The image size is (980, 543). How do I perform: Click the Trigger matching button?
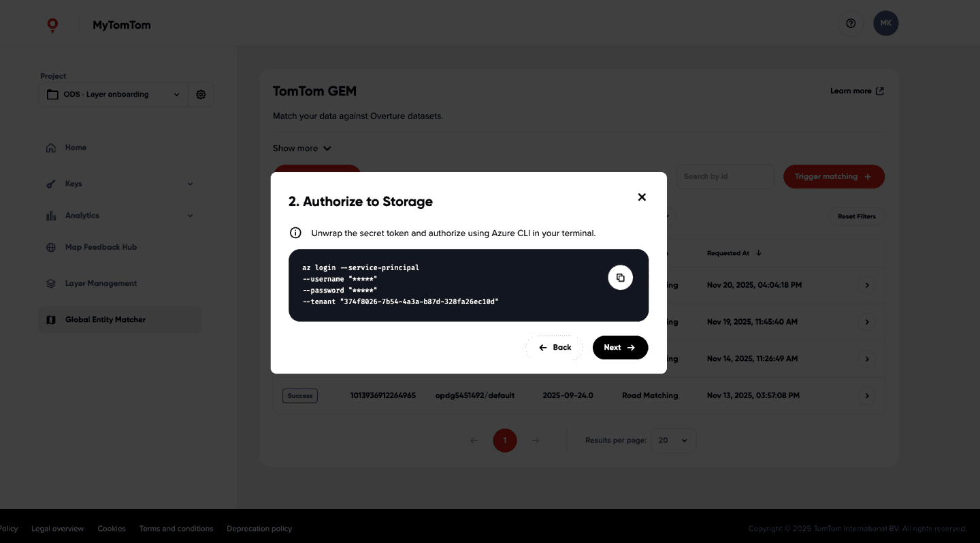[x=833, y=177]
